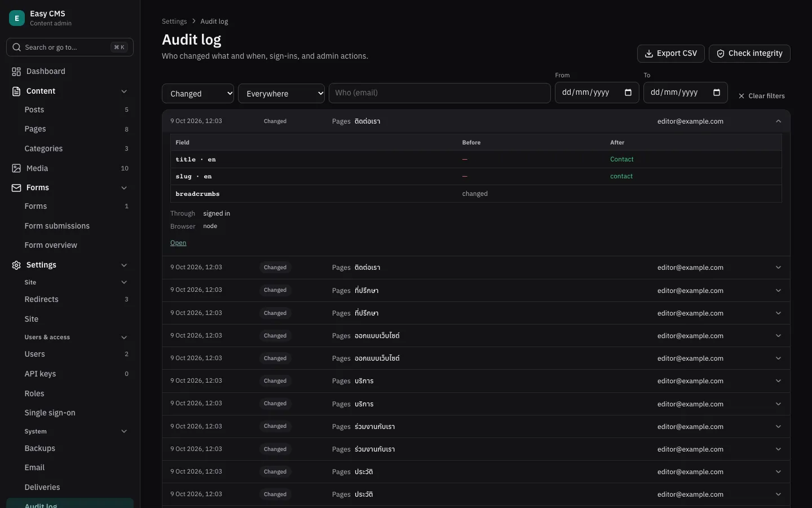Viewport: 812px width, 508px height.
Task: Click the Media image icon
Action: click(16, 168)
